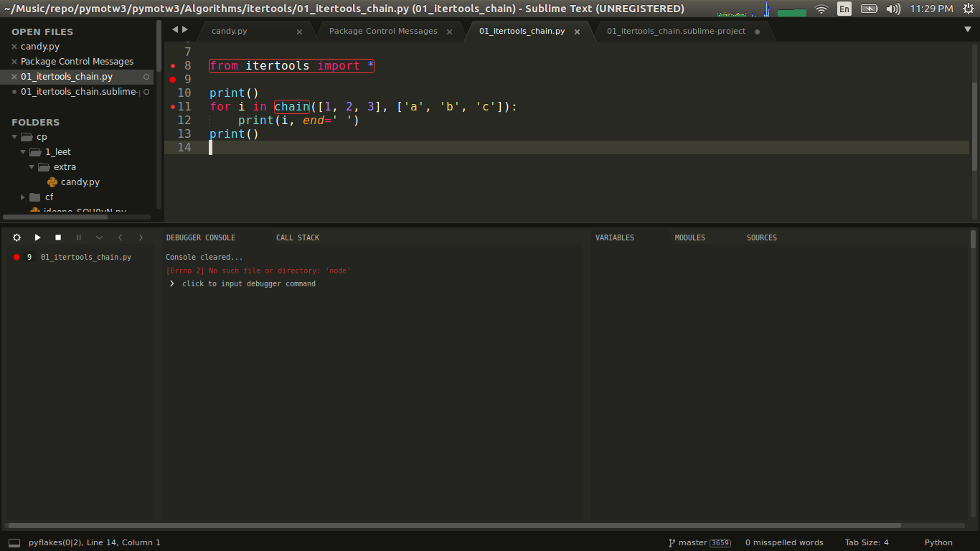
Task: Change syntax via the Python status label
Action: pos(938,542)
